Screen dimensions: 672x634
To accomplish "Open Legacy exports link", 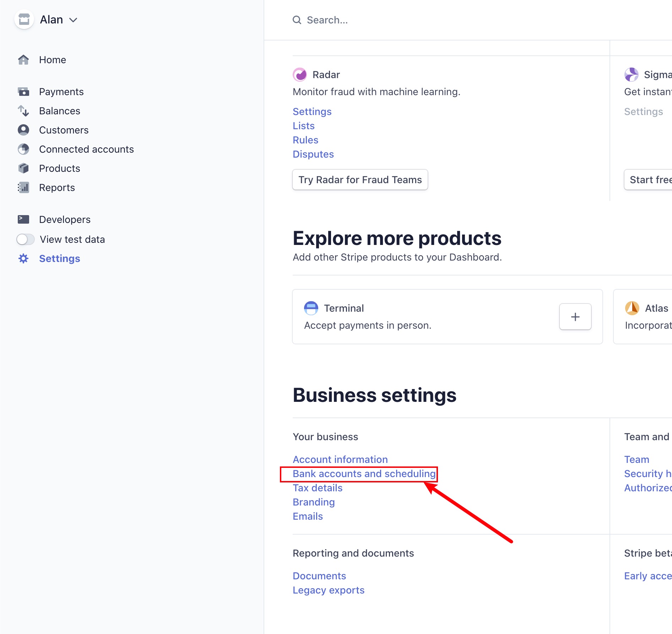I will [x=329, y=590].
